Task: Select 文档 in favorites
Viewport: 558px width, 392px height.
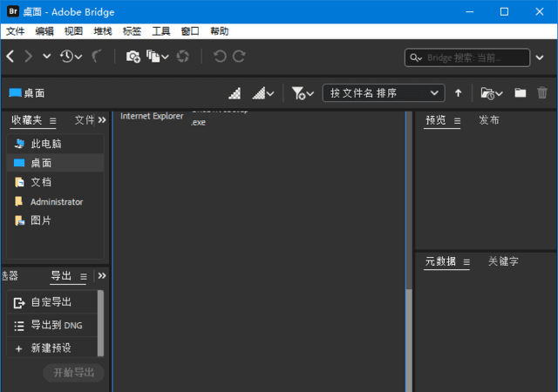Action: tap(56, 182)
